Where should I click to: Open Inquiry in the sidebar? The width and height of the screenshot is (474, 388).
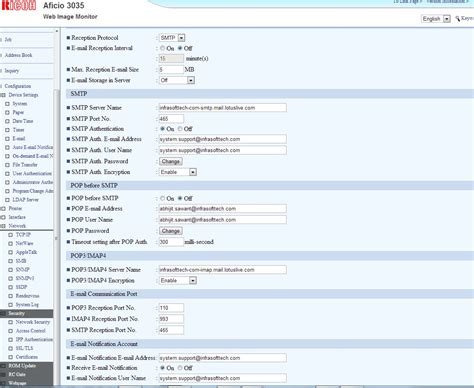pos(12,71)
